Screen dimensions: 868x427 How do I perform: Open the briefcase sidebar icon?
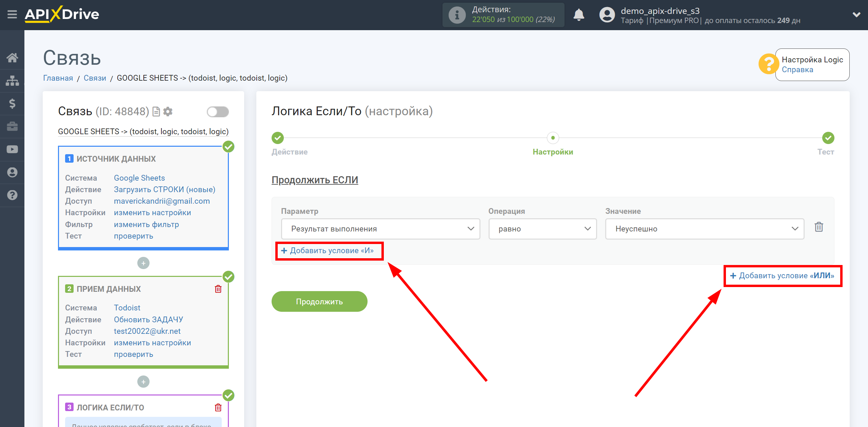tap(12, 126)
